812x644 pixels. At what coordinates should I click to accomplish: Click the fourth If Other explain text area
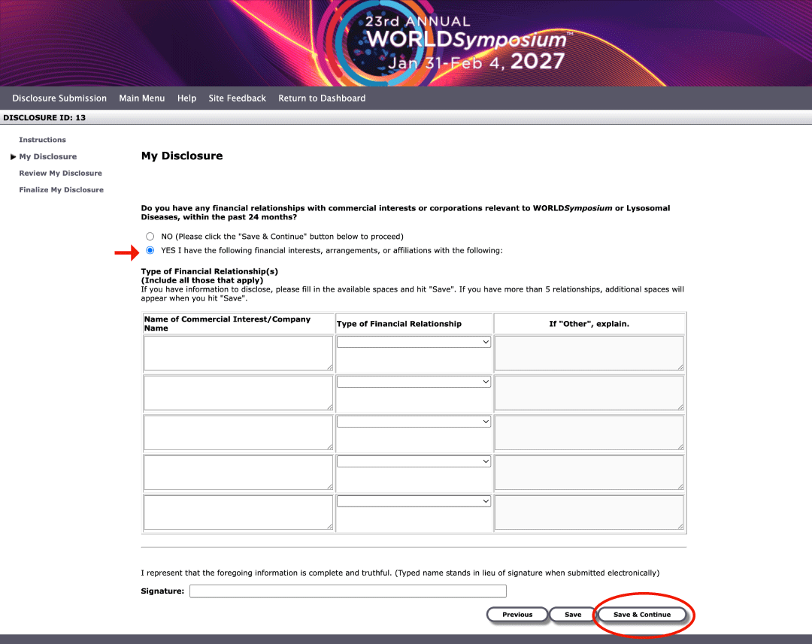(x=589, y=473)
